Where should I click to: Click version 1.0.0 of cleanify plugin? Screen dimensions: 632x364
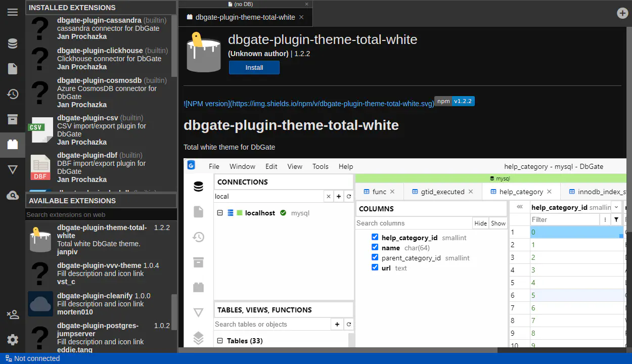[143, 296]
